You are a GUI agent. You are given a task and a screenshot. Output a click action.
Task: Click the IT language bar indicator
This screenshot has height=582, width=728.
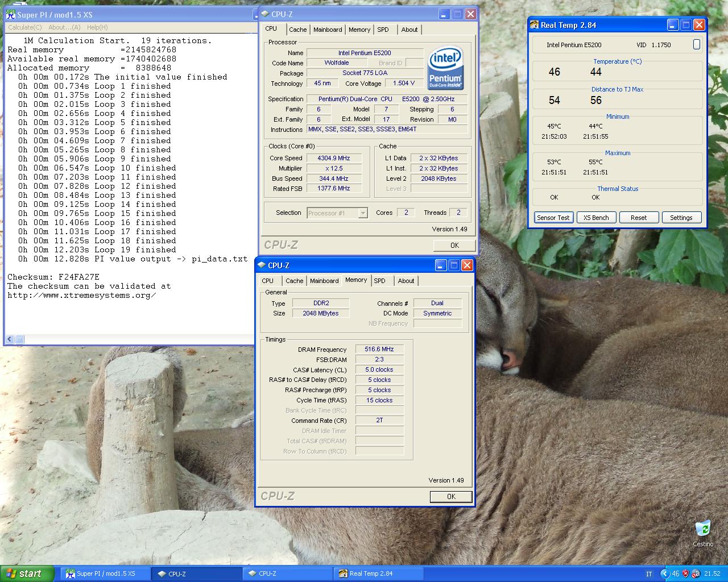coord(649,574)
